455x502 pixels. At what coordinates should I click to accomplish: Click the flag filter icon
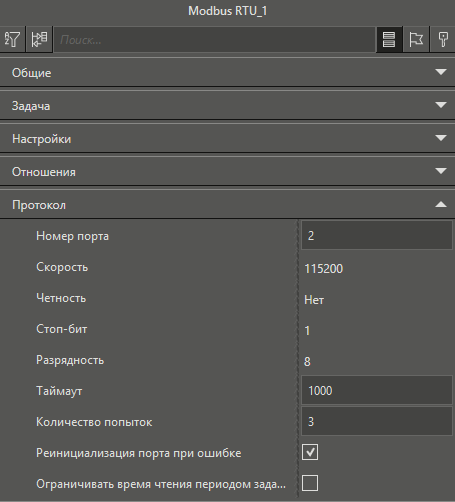[x=416, y=39]
